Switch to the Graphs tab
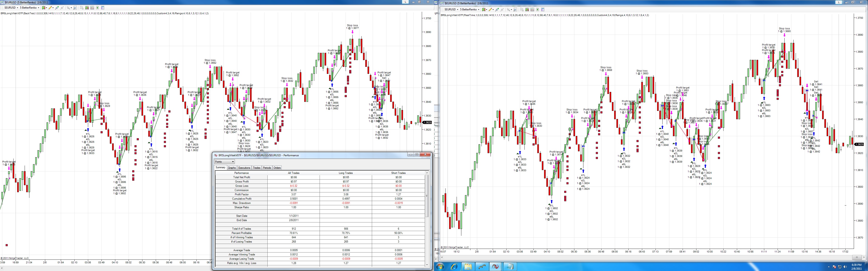868x271 pixels. pyautogui.click(x=232, y=168)
